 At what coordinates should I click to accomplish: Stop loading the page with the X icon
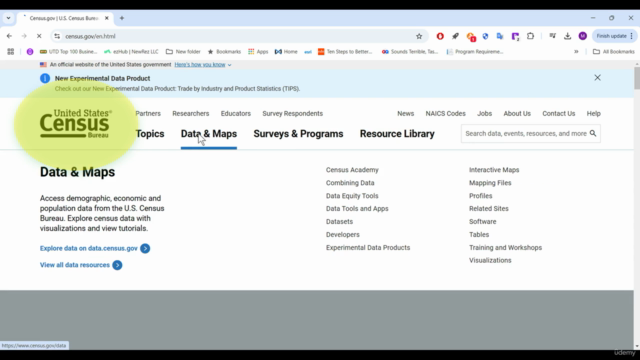[39, 36]
